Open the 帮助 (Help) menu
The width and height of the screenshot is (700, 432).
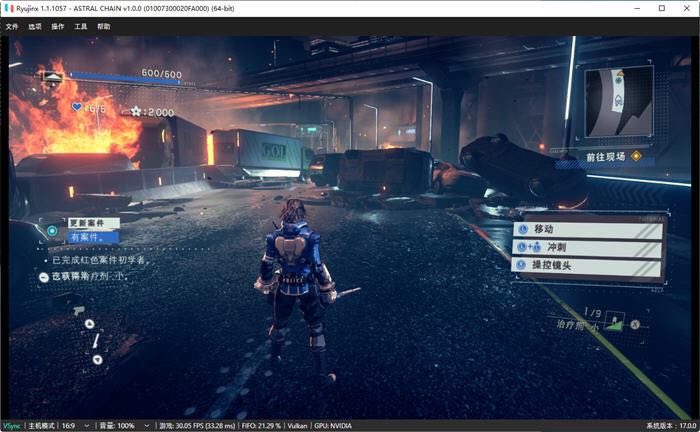tap(104, 26)
